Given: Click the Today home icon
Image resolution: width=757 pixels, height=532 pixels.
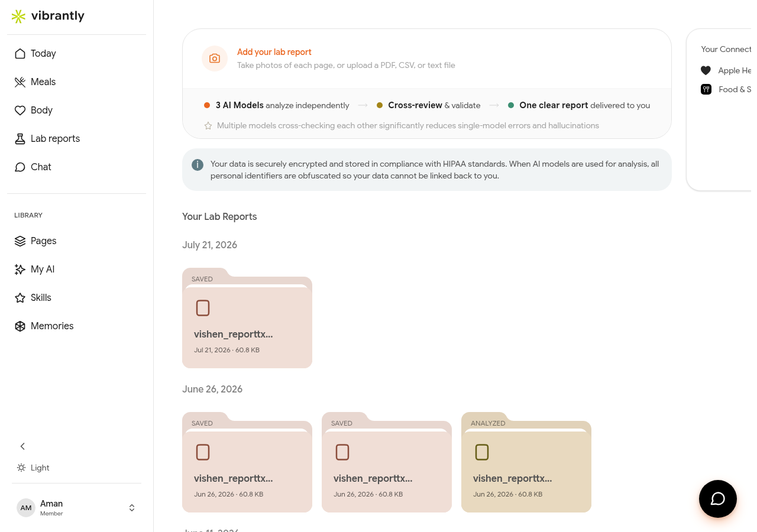Looking at the screenshot, I should pos(20,53).
